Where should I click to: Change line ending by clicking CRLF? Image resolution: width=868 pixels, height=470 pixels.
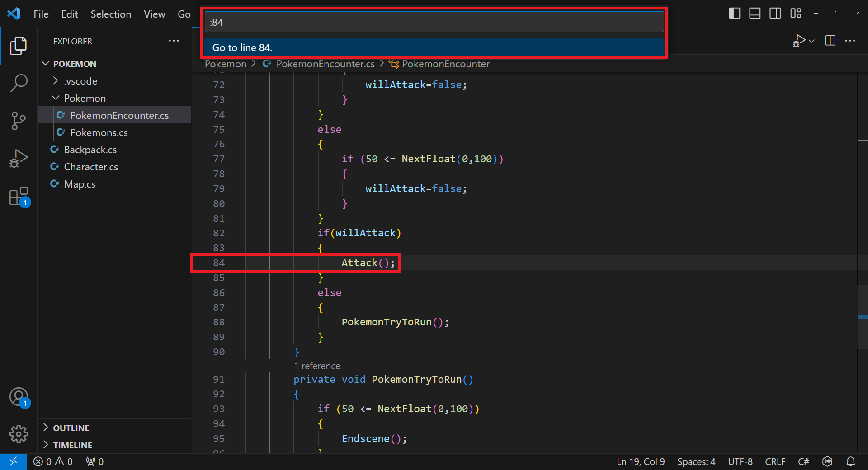point(774,461)
